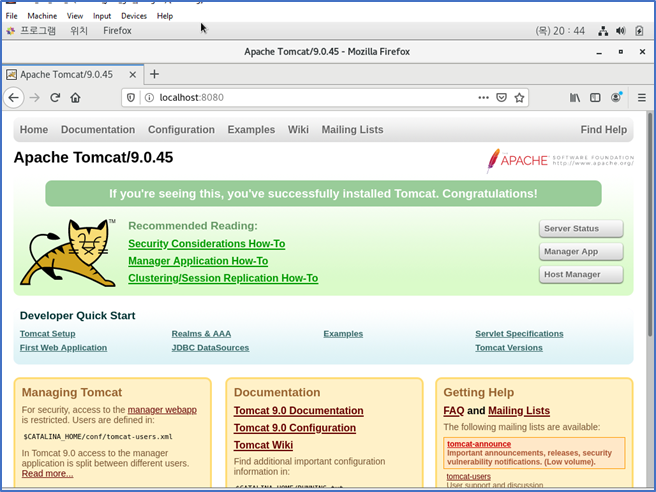Screen dimensions: 656x492
Task: Open the Servlet Specifications link
Action: 519,334
